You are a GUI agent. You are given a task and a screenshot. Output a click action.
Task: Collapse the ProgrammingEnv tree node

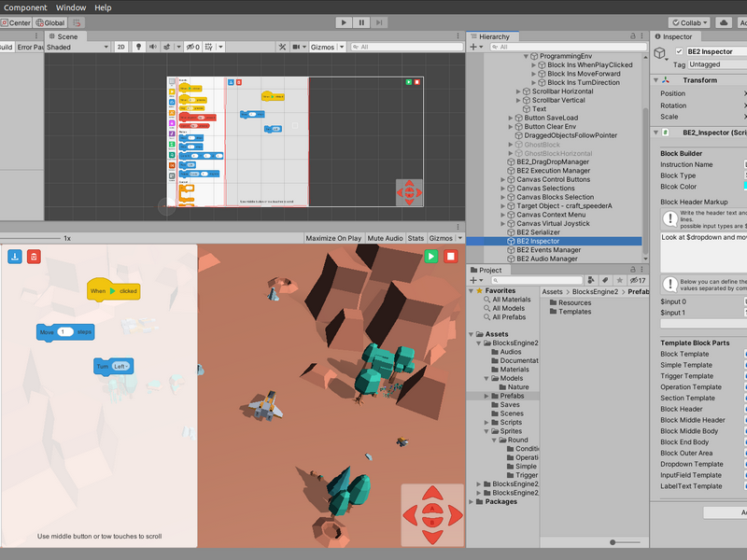coord(526,56)
